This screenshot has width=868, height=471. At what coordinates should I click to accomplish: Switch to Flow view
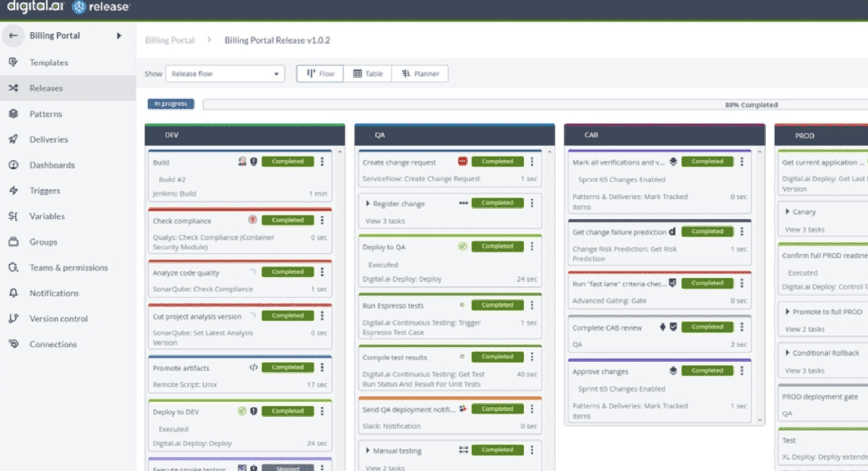pos(320,74)
